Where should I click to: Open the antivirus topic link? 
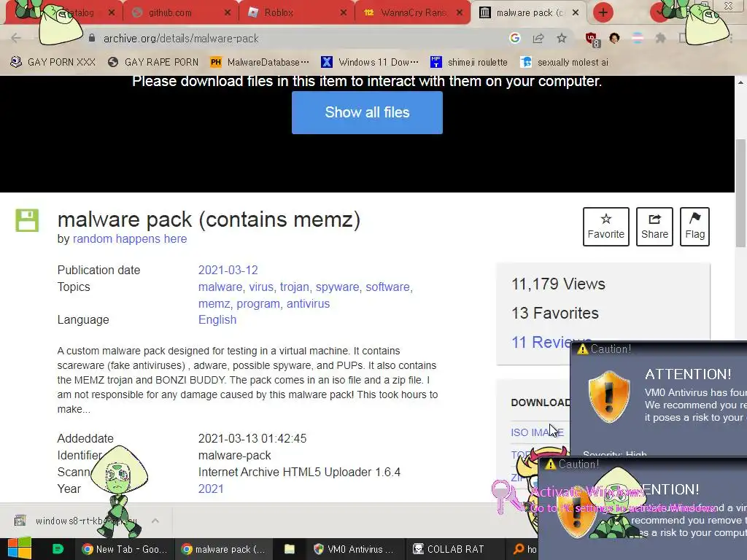point(308,303)
